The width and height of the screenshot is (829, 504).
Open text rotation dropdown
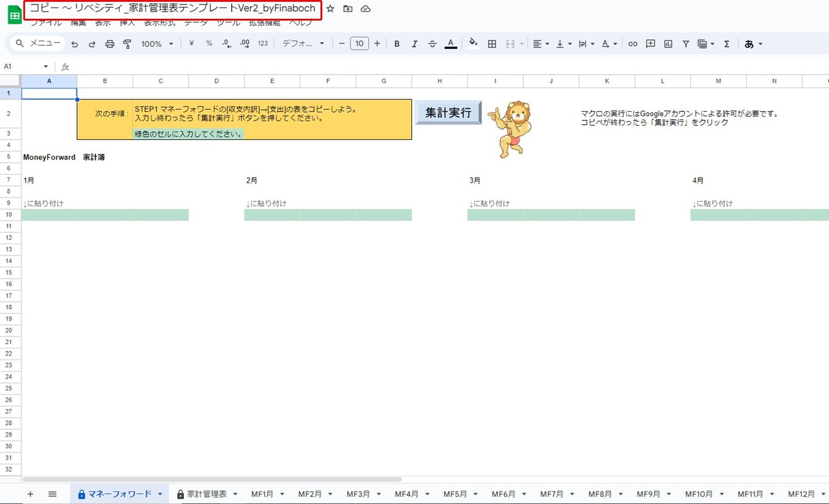[x=609, y=44]
